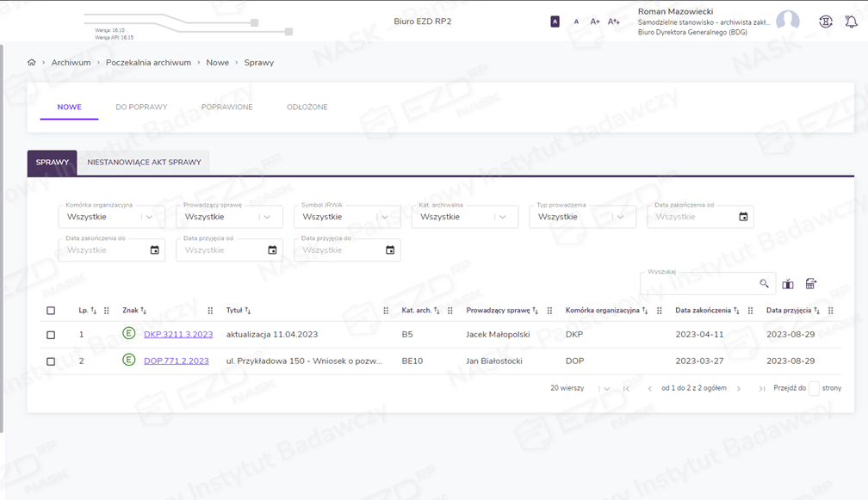Open the Symbol JRWA dropdown
This screenshot has width=868, height=500.
click(x=385, y=217)
